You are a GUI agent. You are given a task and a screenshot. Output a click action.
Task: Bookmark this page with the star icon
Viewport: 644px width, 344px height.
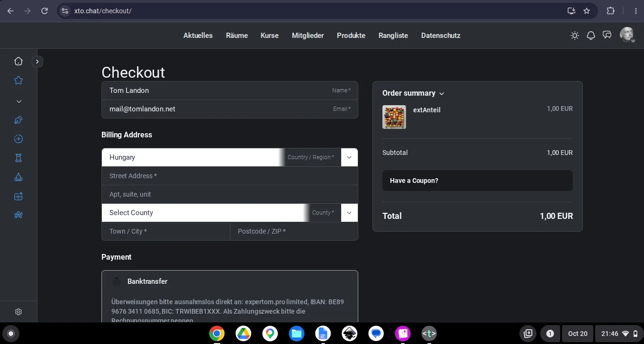point(587,11)
